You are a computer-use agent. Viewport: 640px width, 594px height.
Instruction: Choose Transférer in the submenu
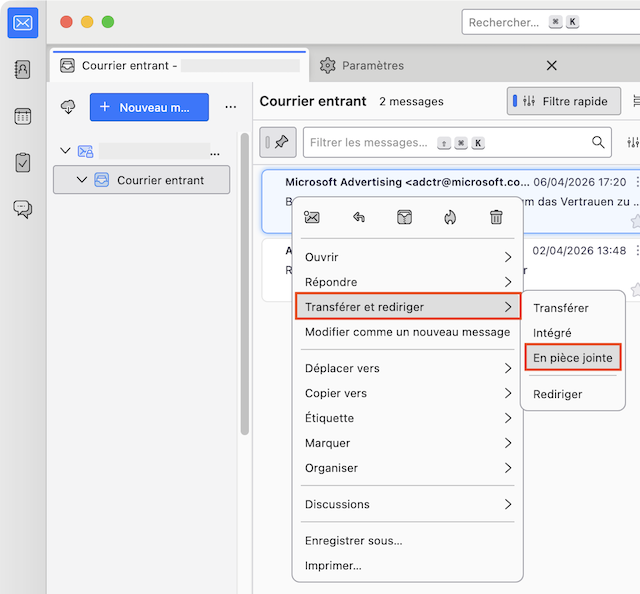click(x=573, y=308)
